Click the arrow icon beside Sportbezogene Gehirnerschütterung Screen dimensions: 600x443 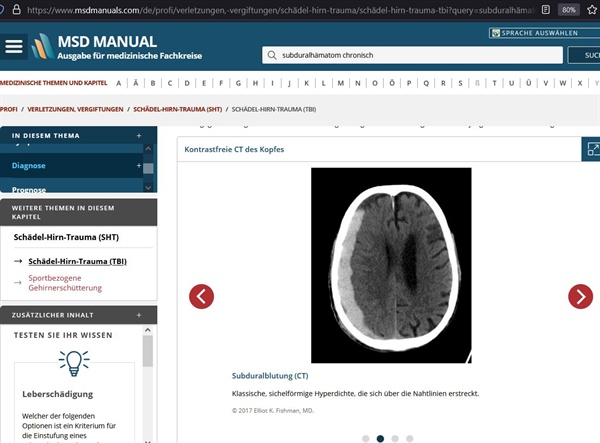point(18,283)
